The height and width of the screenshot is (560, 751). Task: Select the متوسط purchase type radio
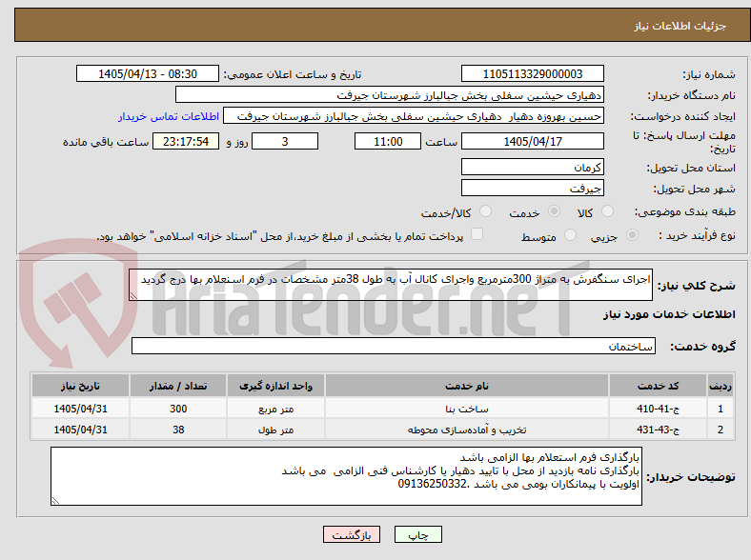tap(570, 235)
